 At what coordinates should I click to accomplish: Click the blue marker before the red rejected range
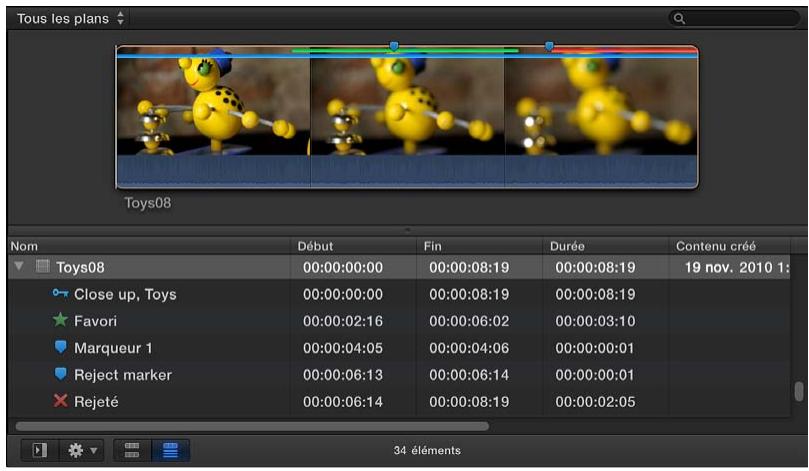click(549, 46)
